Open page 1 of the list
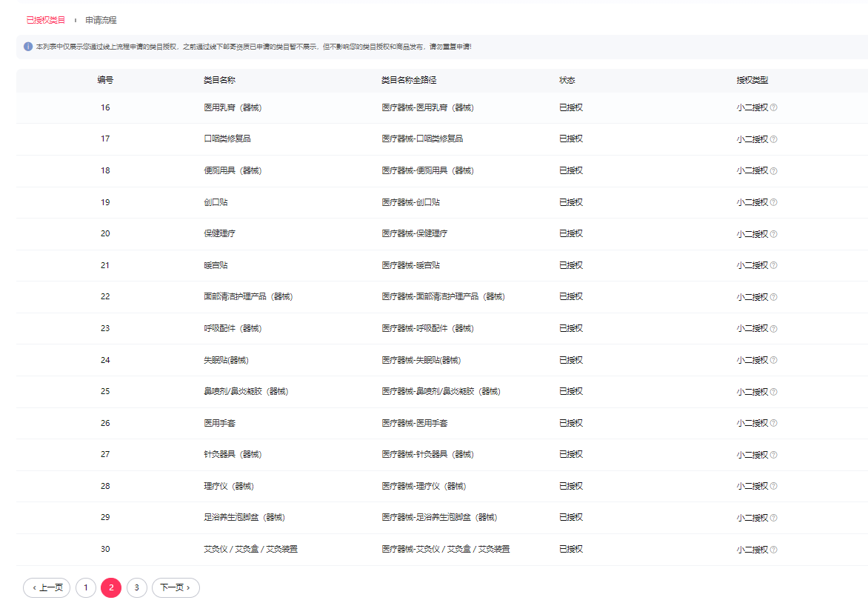Viewport: 868px width, 603px height. [x=86, y=587]
